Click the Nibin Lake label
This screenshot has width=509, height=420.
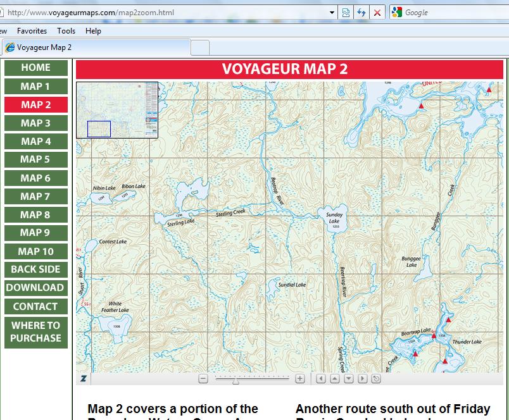point(104,188)
